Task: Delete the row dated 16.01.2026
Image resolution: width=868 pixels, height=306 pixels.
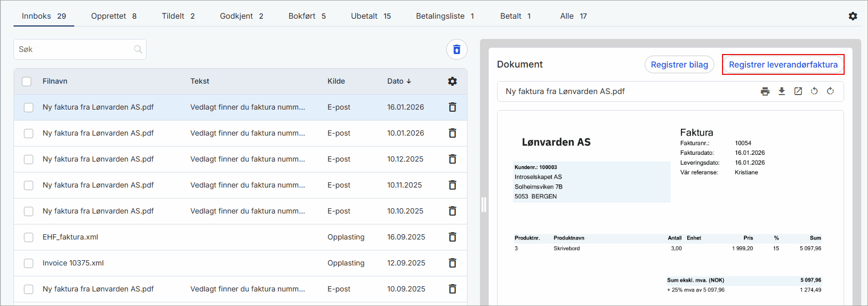Action: (452, 107)
